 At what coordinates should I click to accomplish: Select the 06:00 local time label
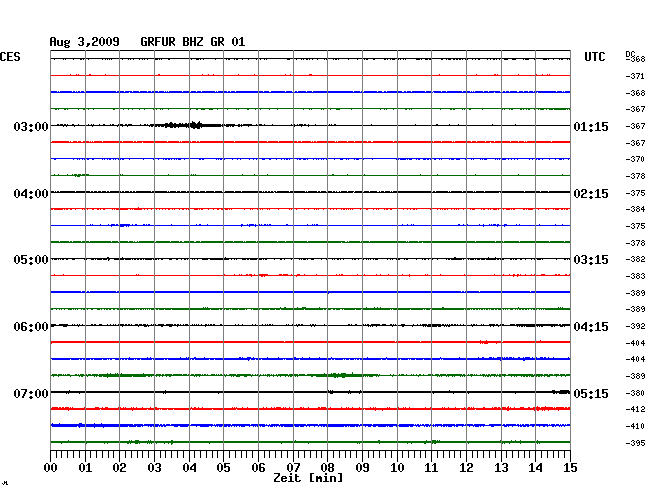click(x=31, y=327)
